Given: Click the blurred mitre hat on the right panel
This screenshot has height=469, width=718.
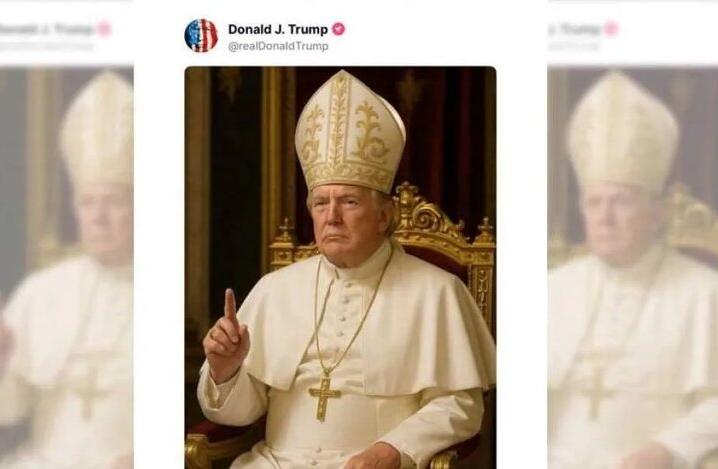Looking at the screenshot, I should tap(622, 132).
